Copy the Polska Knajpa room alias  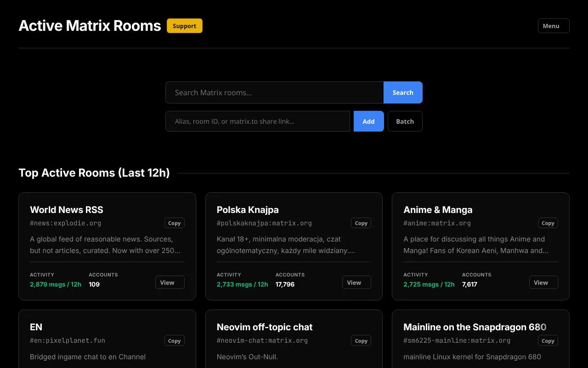point(361,223)
